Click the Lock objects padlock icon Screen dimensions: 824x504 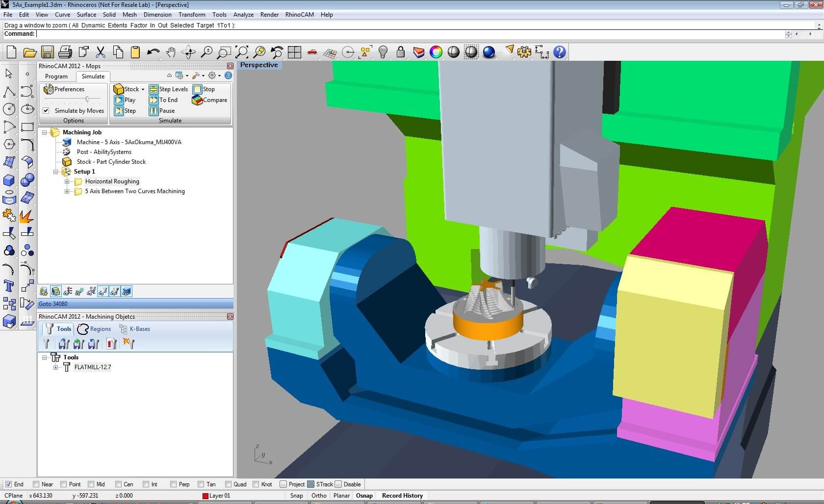click(x=401, y=52)
